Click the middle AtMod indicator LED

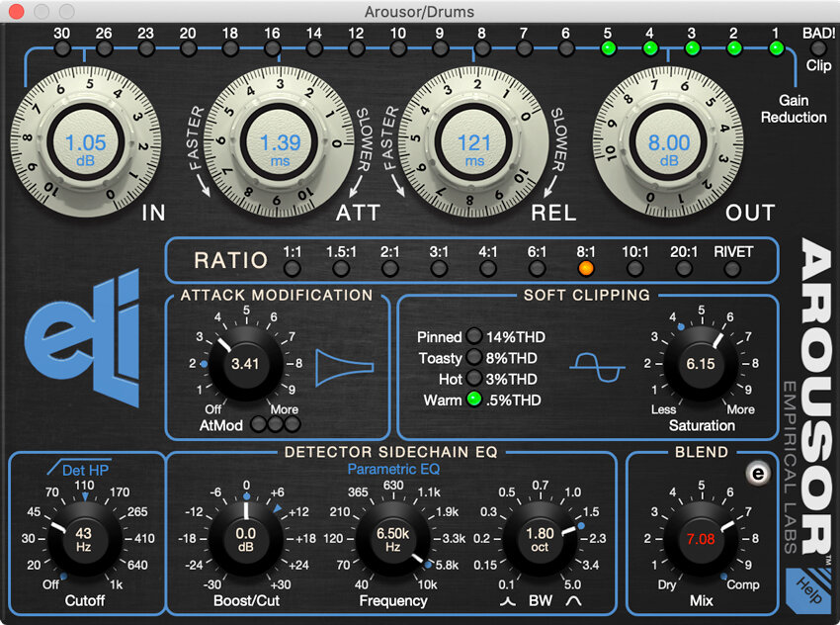click(x=276, y=424)
